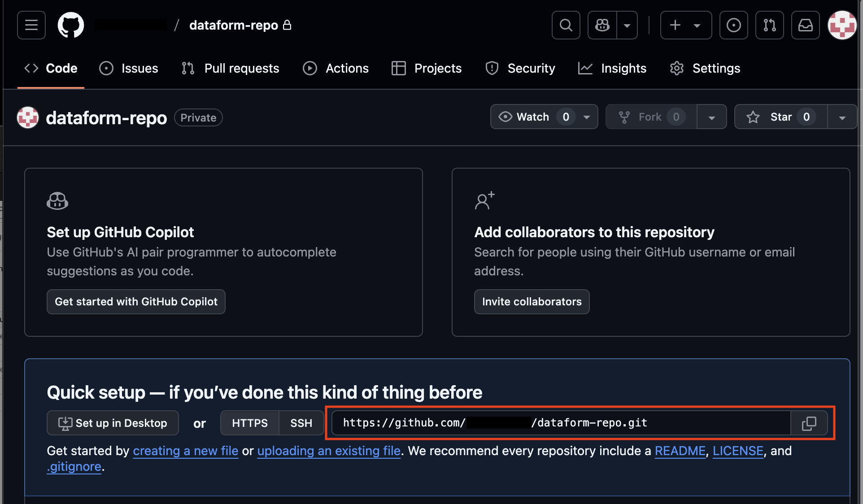
Task: Click Get started with GitHub Copilot
Action: coord(136,302)
